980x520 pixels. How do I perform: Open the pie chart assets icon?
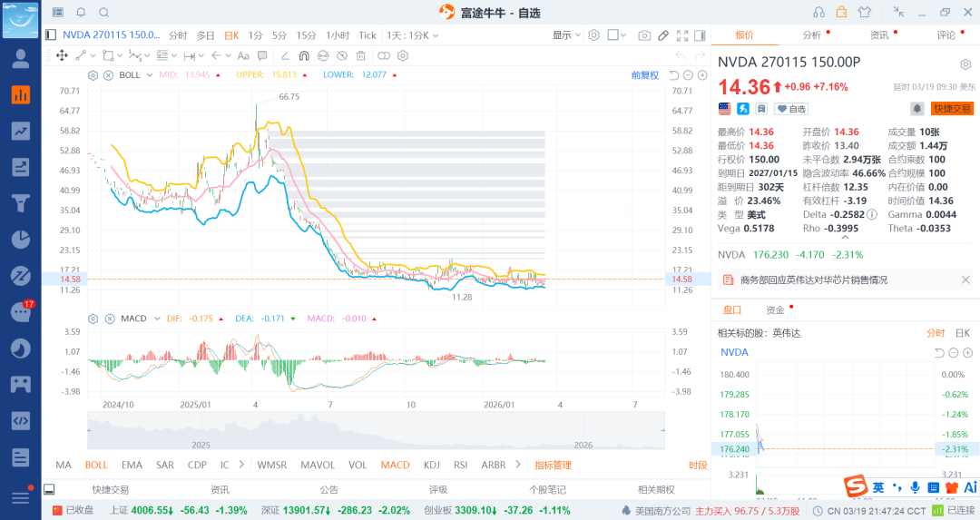point(21,240)
